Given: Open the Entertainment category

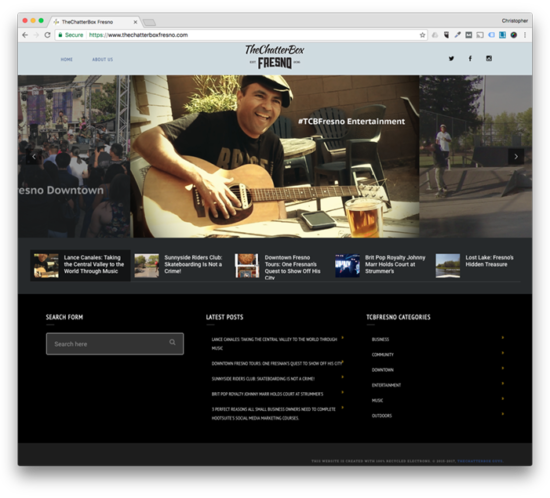Looking at the screenshot, I should pos(386,385).
